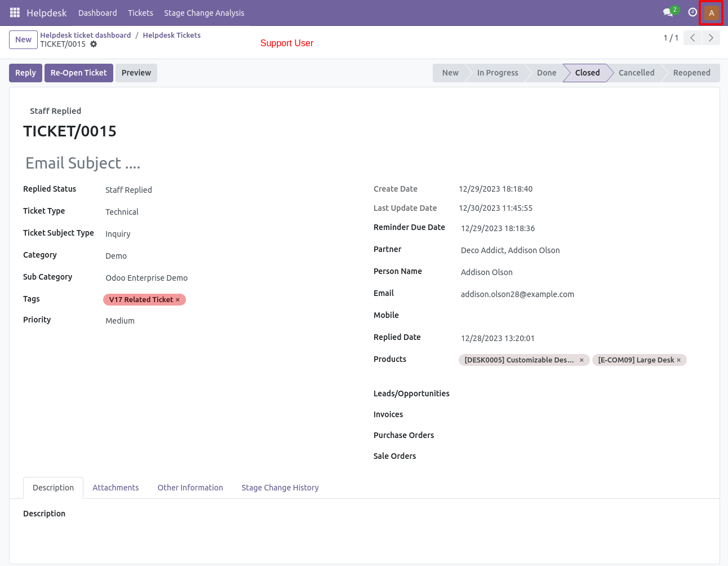The height and width of the screenshot is (566, 728).
Task: Click the New record button
Action: [x=23, y=39]
